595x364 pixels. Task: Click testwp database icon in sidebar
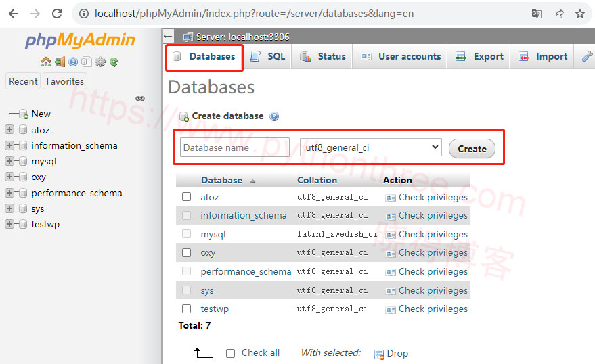[x=23, y=224]
